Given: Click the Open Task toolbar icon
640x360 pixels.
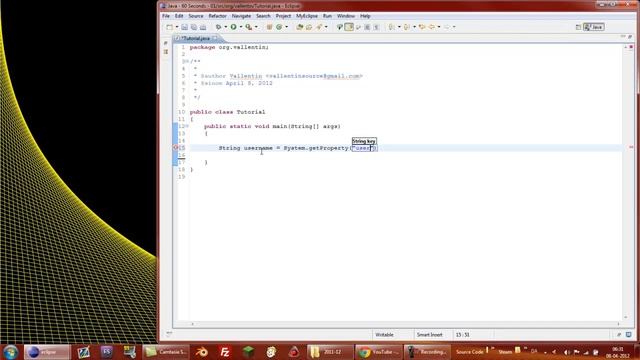Looking at the screenshot, I should click(x=309, y=27).
